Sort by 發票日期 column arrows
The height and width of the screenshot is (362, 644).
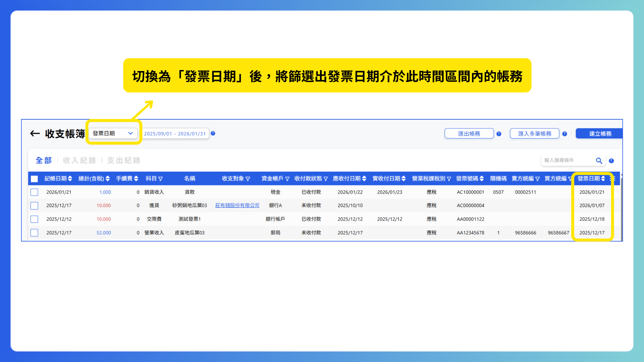(x=603, y=179)
